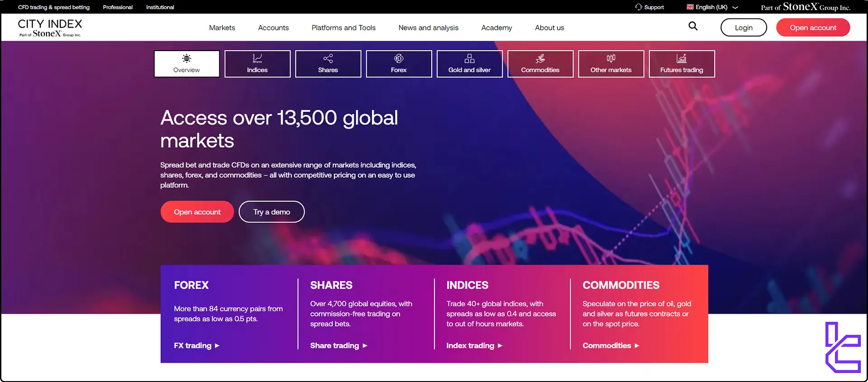Open the Accounts menu
Screen dimensions: 868x382
pyautogui.click(x=273, y=28)
